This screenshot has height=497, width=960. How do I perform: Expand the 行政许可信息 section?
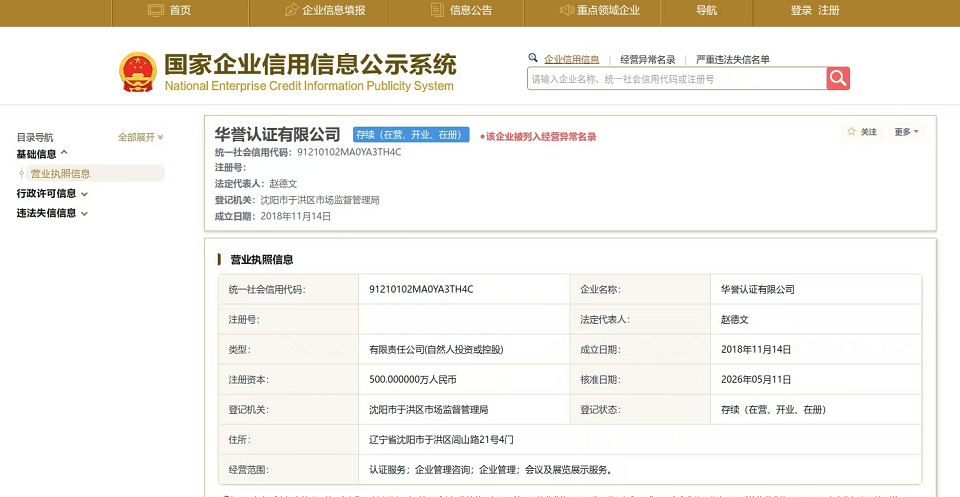(52, 193)
